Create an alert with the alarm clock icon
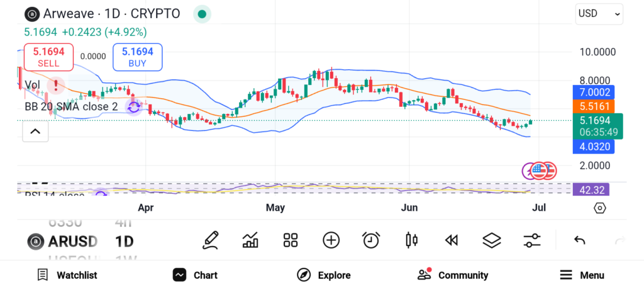This screenshot has height=290, width=644. click(x=371, y=240)
